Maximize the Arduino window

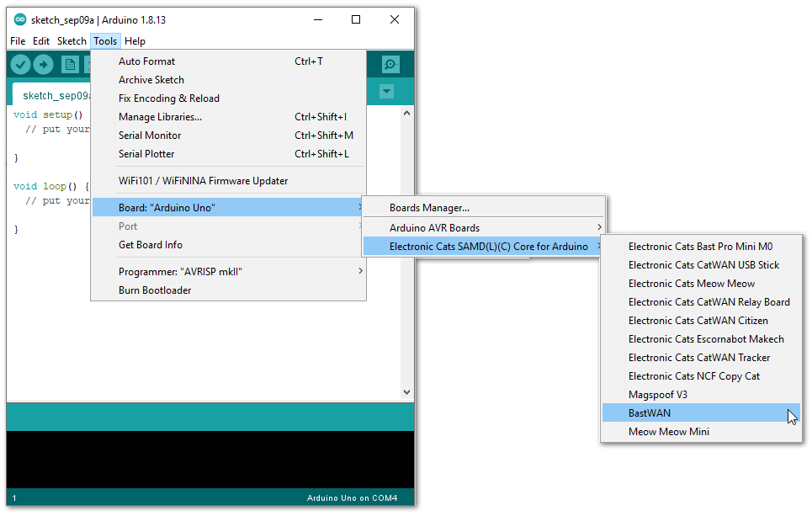click(356, 19)
